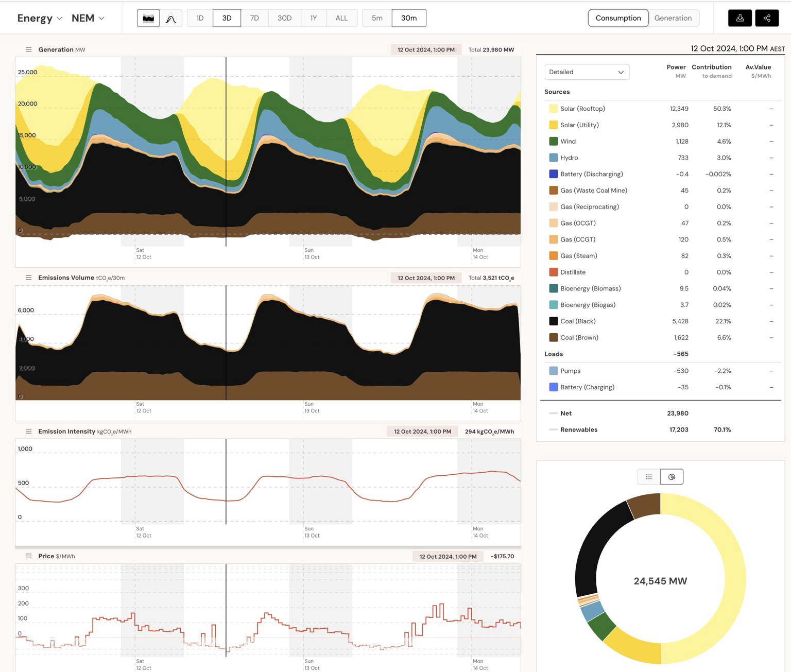Open the Emissions Volume chart options menu
The height and width of the screenshot is (672, 791).
[28, 278]
